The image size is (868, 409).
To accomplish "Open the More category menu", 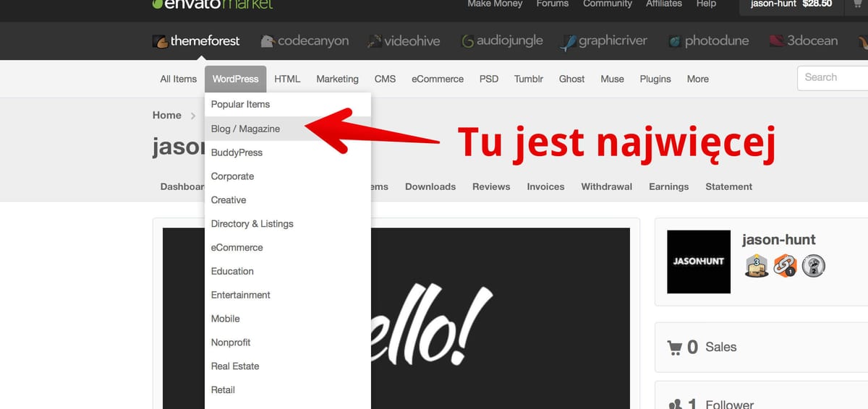I will pyautogui.click(x=698, y=79).
